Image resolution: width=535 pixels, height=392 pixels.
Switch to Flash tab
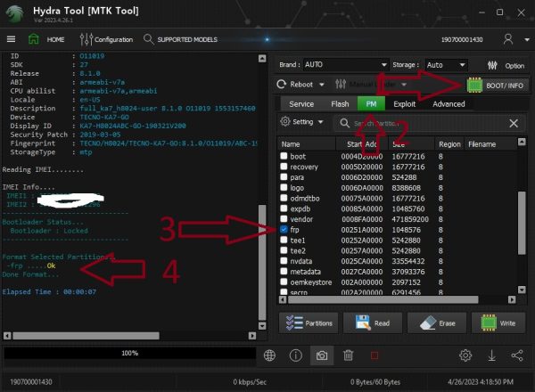340,104
